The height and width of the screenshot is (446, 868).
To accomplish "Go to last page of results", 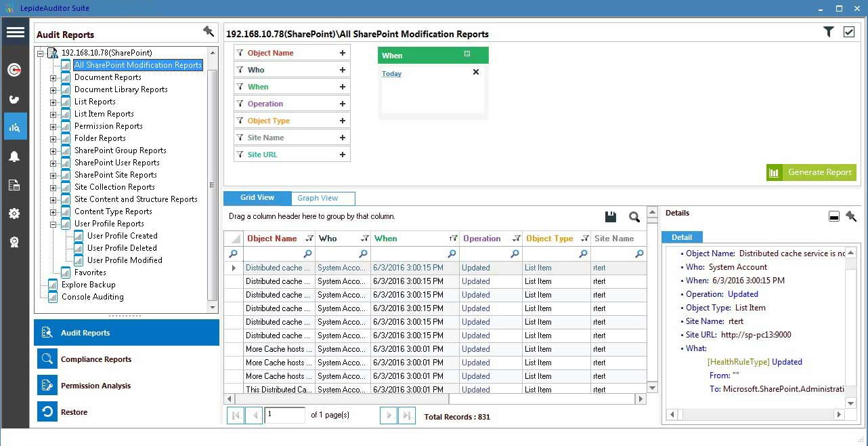I will [407, 415].
